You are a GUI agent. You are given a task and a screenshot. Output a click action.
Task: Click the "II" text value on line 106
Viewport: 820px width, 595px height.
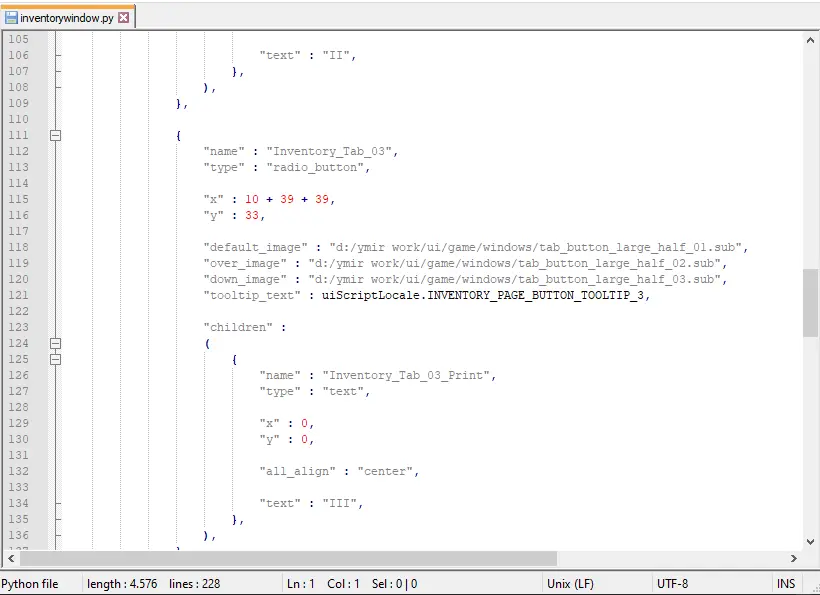[336, 55]
